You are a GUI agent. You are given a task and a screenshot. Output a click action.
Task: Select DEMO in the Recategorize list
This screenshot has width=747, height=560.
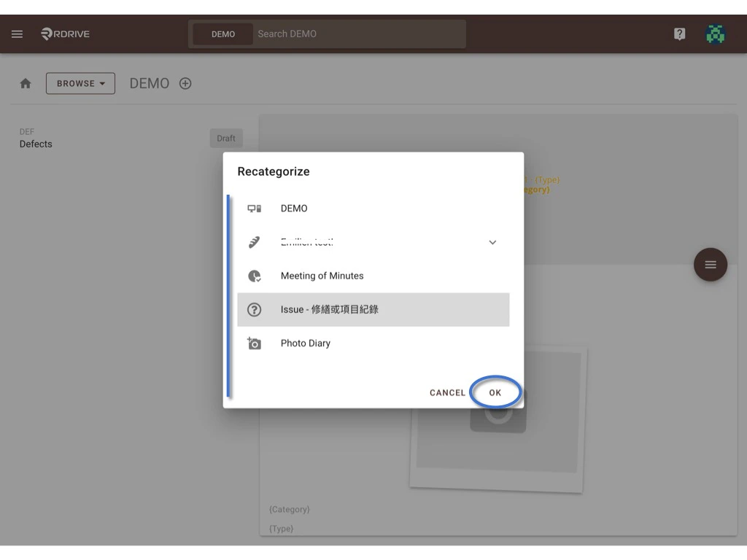click(x=373, y=209)
